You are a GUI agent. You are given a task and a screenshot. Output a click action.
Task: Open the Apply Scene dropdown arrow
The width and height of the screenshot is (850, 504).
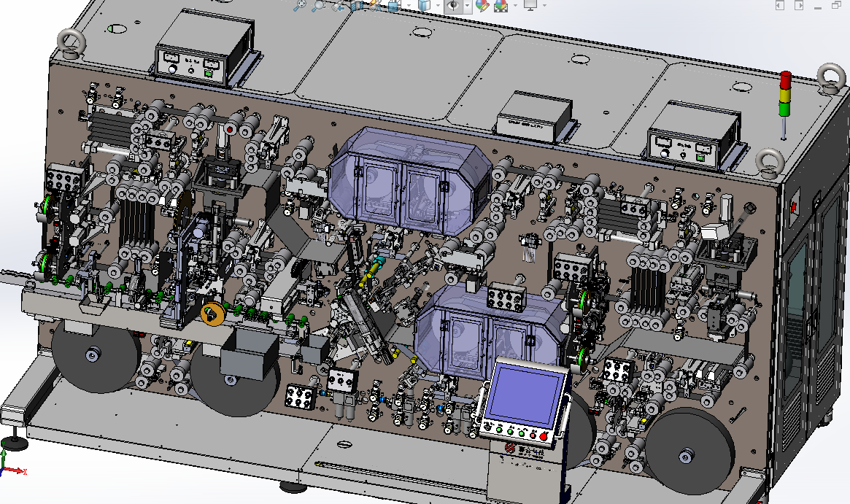tap(516, 5)
